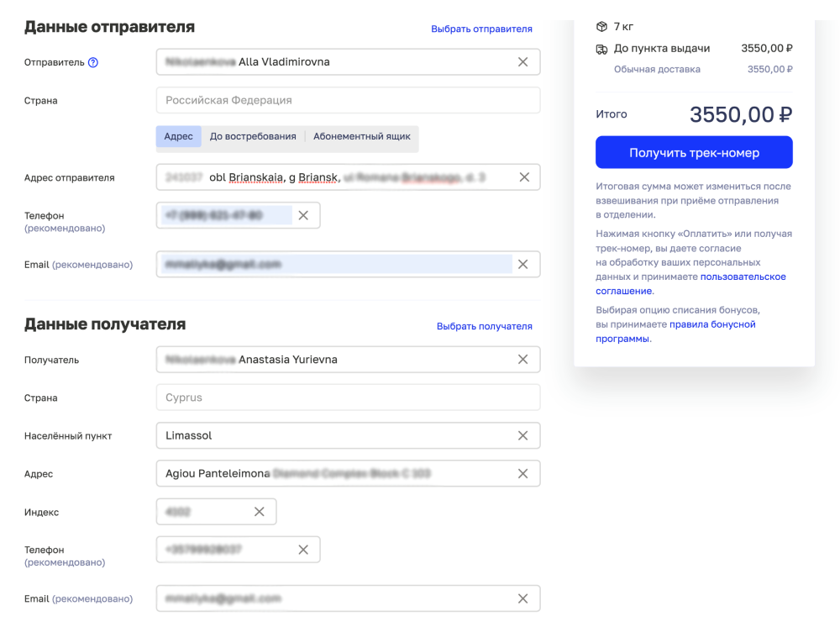Select the Адрес tab

(x=178, y=136)
